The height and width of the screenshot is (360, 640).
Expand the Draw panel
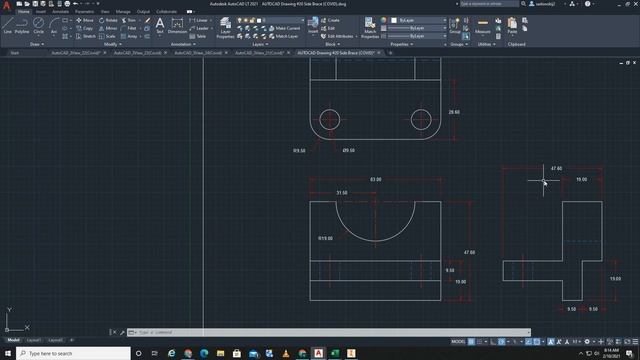pos(37,44)
